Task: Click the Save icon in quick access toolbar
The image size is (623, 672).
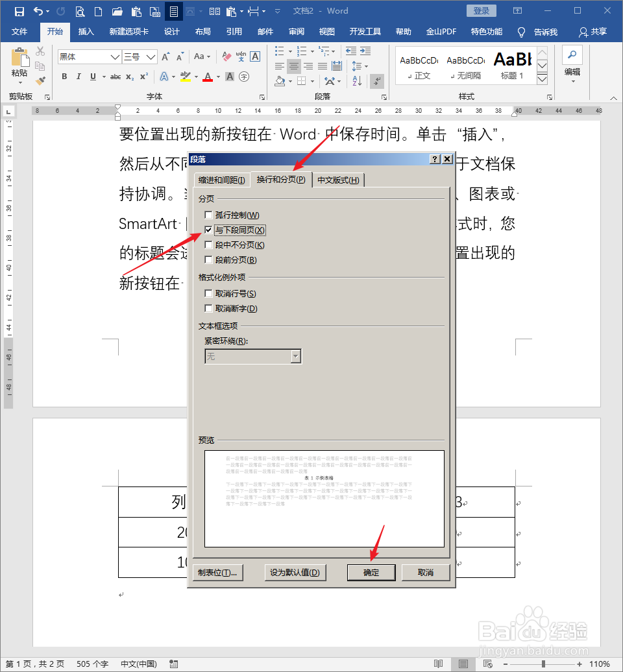Action: [19, 11]
